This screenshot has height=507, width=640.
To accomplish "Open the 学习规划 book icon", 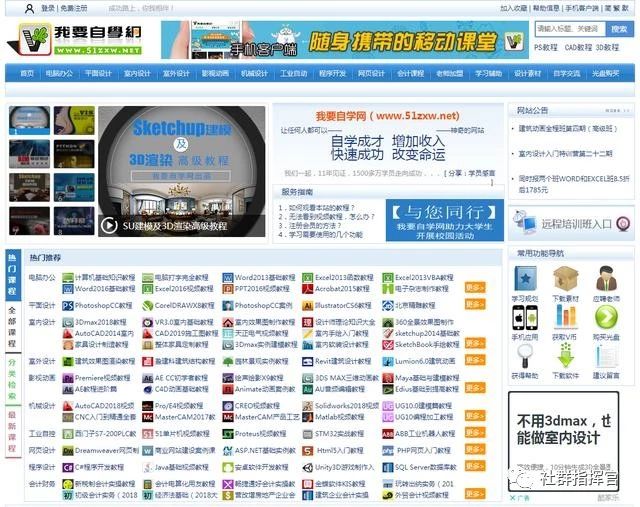I will coord(525,278).
